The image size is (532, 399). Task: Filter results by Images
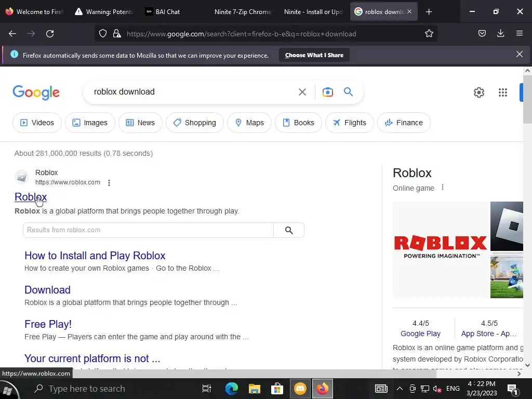point(90,123)
